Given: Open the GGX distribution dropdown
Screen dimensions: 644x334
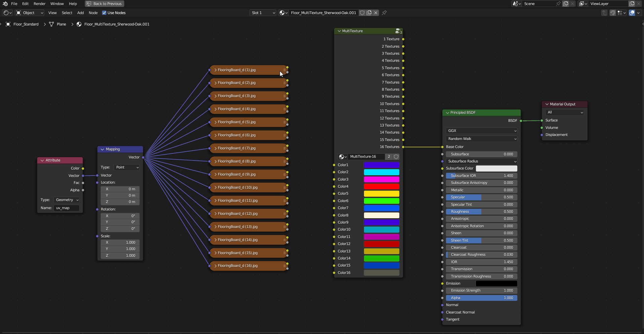Looking at the screenshot, I should (x=481, y=131).
